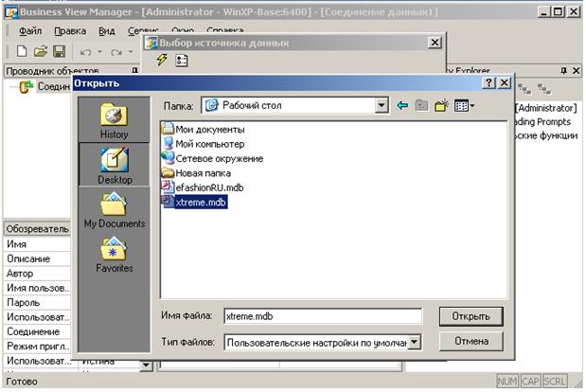Click the Отмена button
Viewport: 586px width, 392px height.
(471, 341)
